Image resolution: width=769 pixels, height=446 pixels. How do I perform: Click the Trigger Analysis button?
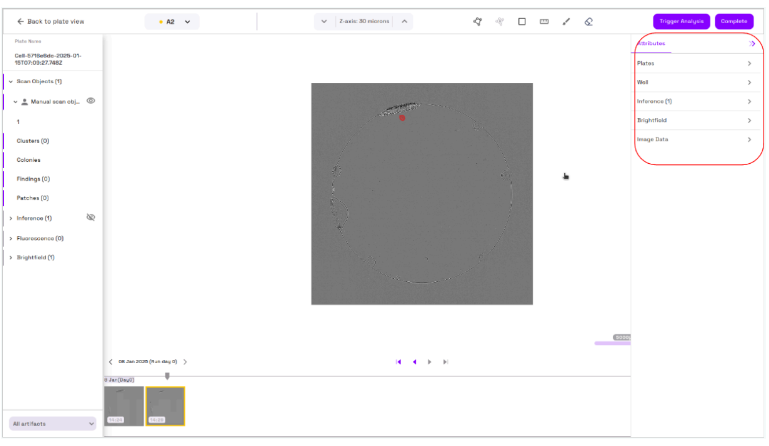(x=681, y=21)
